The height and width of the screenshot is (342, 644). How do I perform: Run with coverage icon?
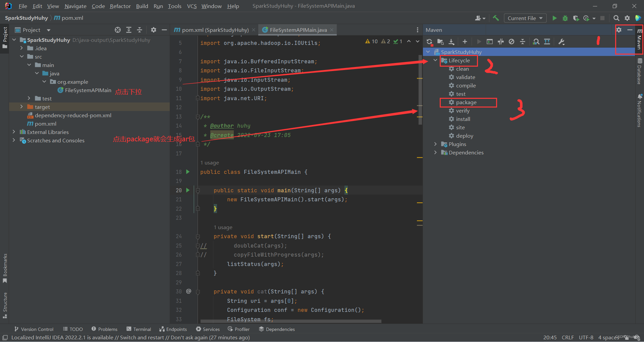576,18
